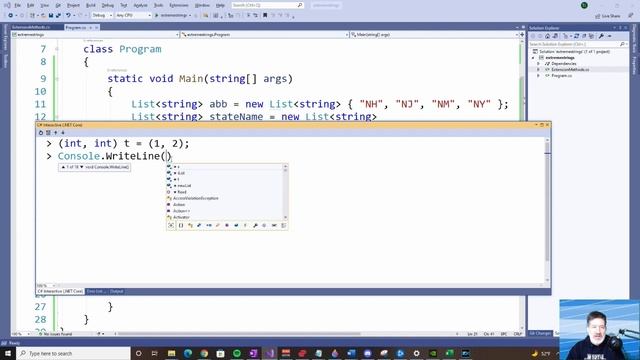Toggle the wrench IntelliSense filter icon
The width and height of the screenshot is (640, 360).
pos(255,225)
